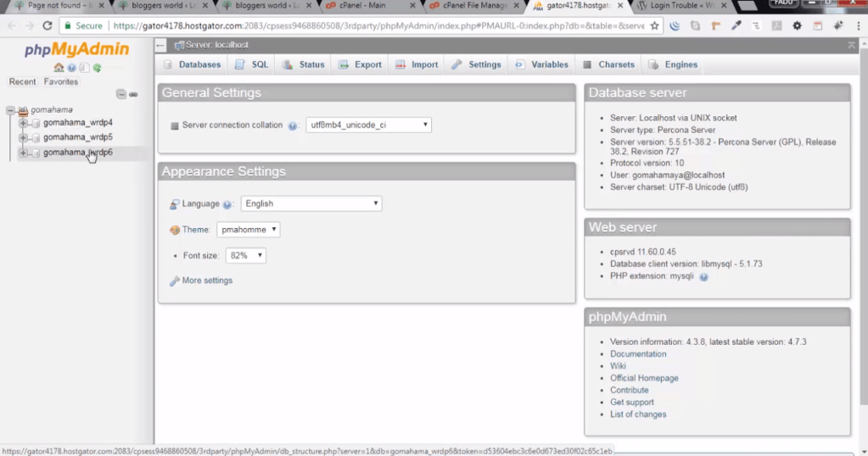
Task: Open the Status tab
Action: (x=304, y=64)
